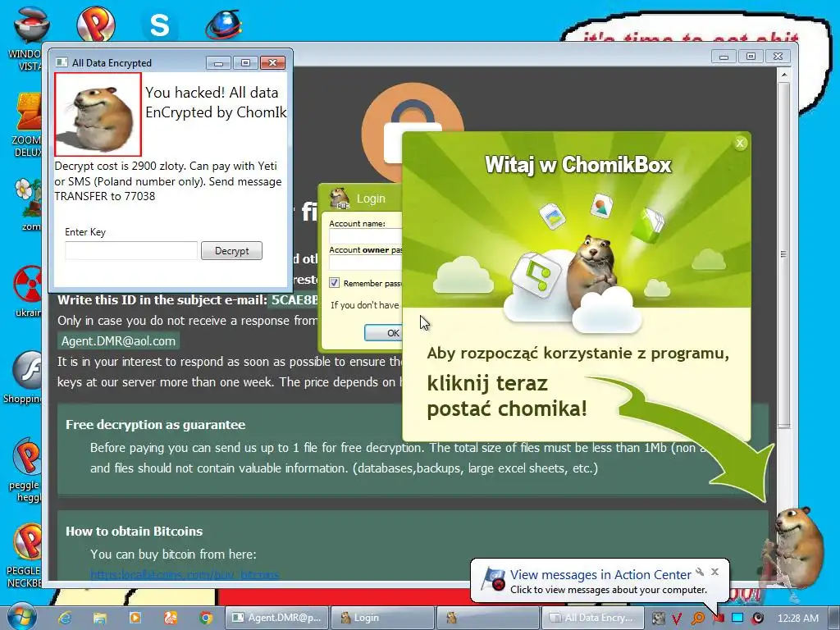Open globe browser desktop icon
Viewport: 840px width, 630px height.
(x=223, y=25)
